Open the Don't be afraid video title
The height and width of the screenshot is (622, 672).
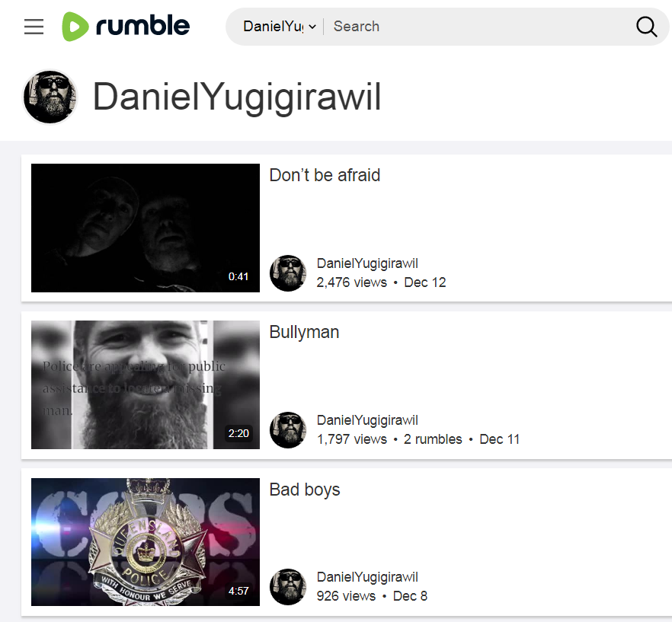point(325,175)
